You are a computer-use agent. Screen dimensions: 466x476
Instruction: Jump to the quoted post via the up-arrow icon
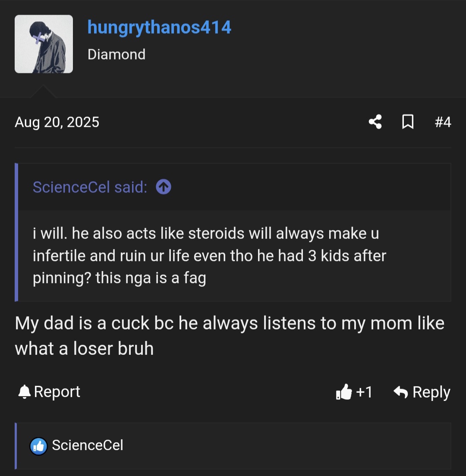tap(163, 187)
